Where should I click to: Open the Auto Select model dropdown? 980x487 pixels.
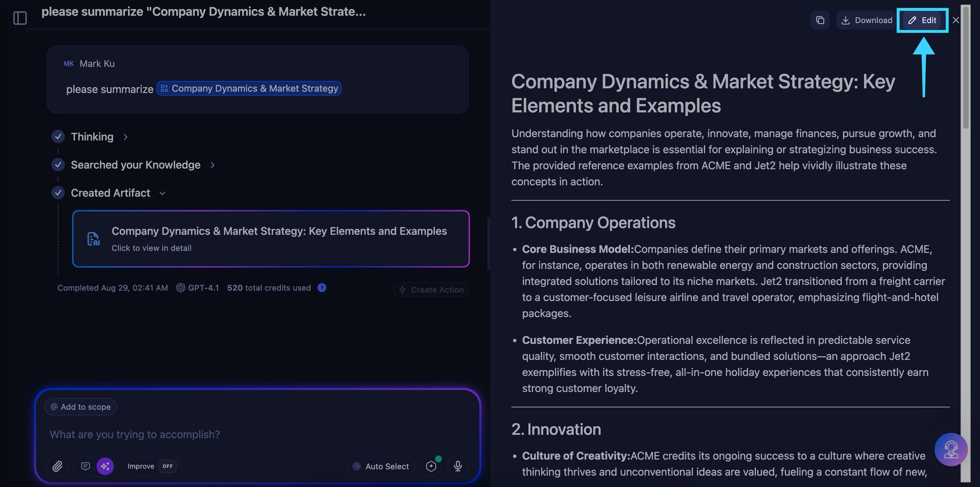[380, 467]
